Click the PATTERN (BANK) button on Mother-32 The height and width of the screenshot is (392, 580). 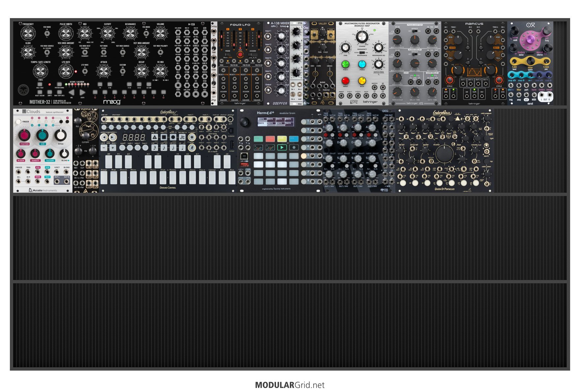click(59, 84)
